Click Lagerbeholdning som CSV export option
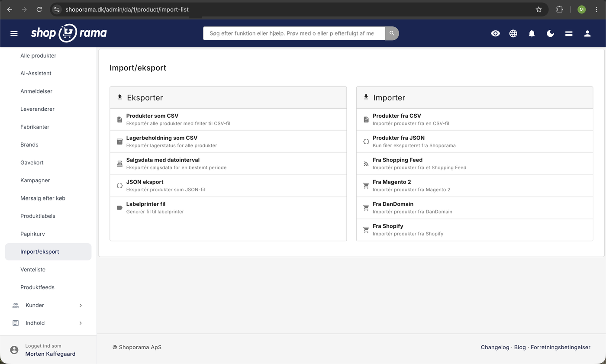Viewport: 606px width, 364px height. click(x=228, y=142)
